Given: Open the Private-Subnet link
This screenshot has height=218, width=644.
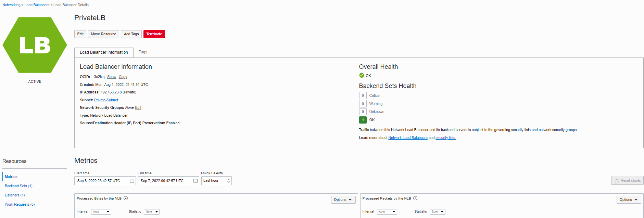Looking at the screenshot, I should [x=106, y=100].
